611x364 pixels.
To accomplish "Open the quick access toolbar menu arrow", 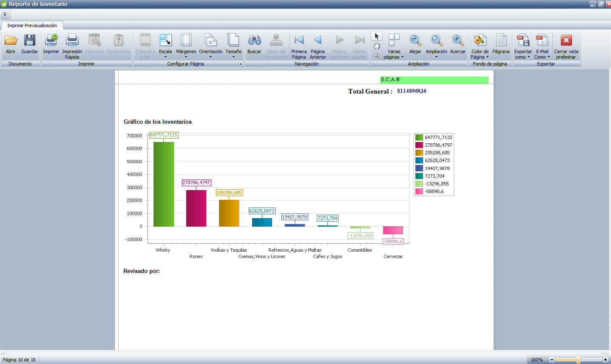I will (x=5, y=14).
